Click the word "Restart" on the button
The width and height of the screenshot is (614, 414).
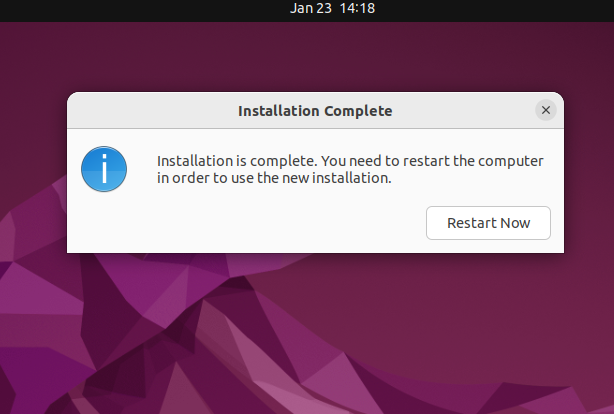click(x=470, y=223)
